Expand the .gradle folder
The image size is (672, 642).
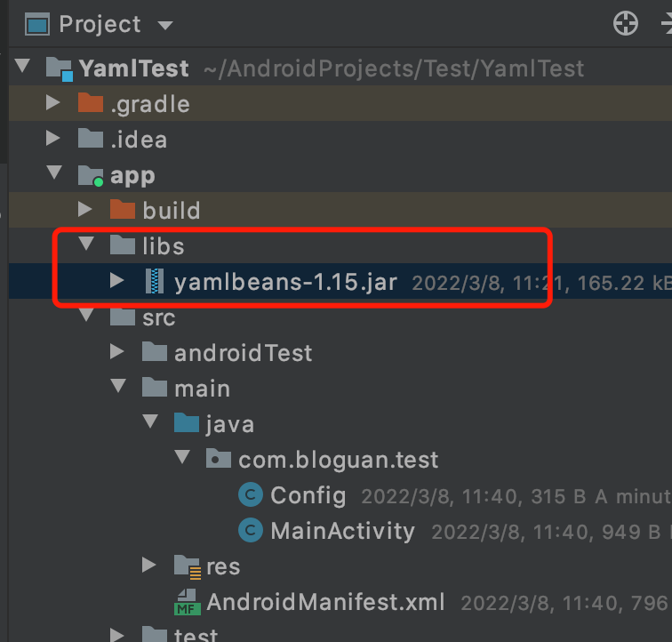[x=53, y=103]
